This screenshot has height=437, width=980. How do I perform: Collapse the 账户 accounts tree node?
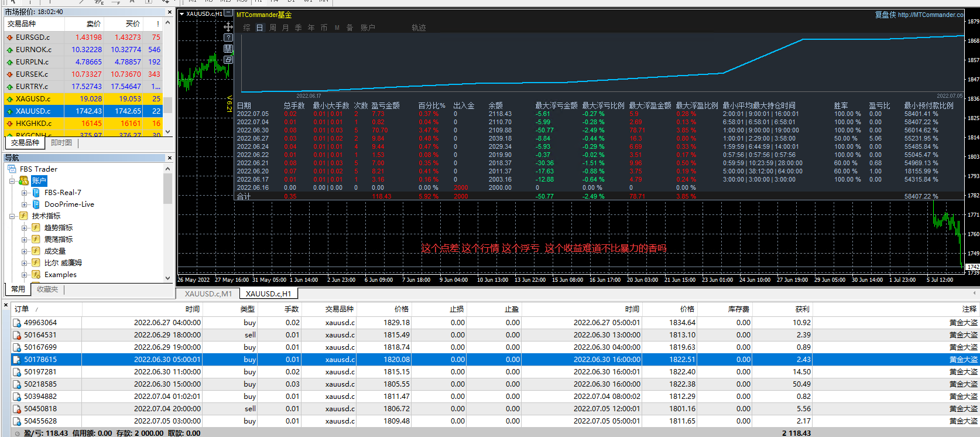(12, 181)
